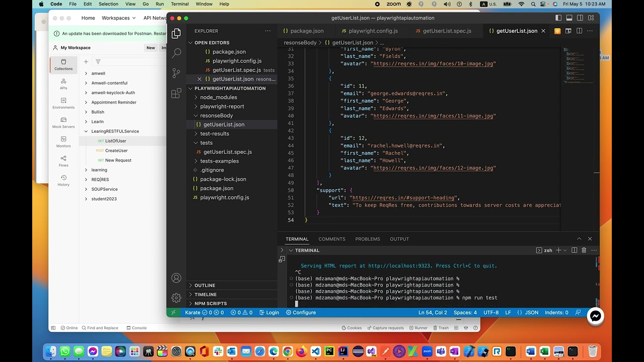Screen dimensions: 644x362
Task: Open Postman Environments sidebar icon
Action: click(63, 103)
